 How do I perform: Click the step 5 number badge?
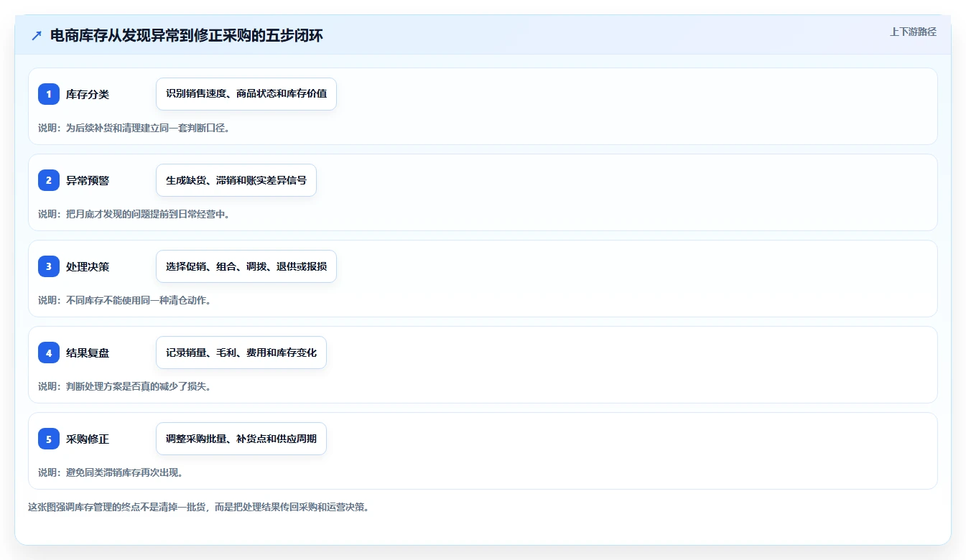[x=49, y=439]
